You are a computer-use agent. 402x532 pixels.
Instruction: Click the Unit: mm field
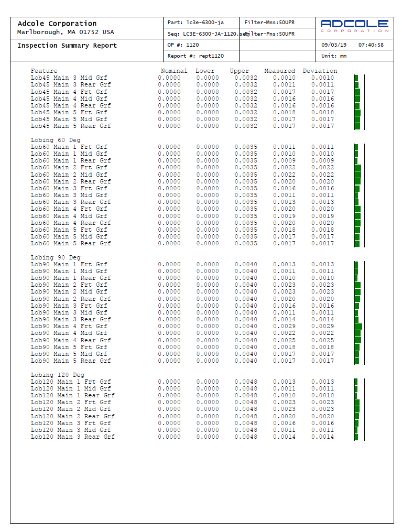coord(334,56)
